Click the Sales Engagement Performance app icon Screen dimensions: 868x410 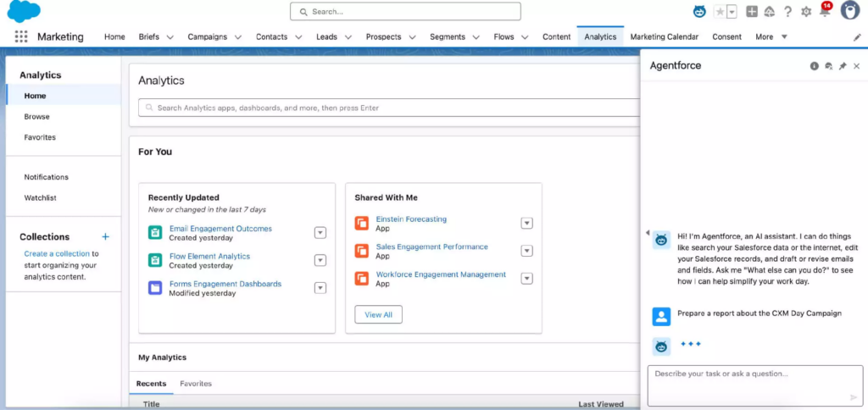[x=361, y=251]
